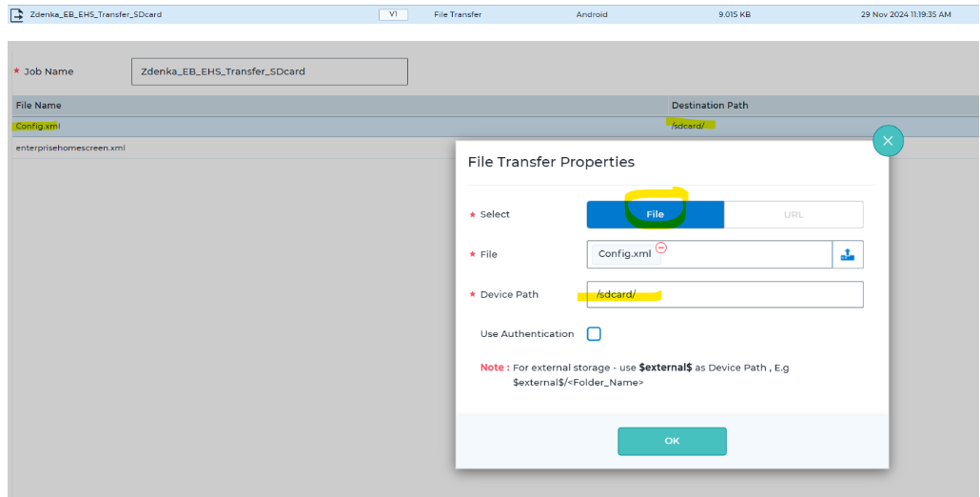Close the File Transfer Properties dialog
The height and width of the screenshot is (497, 980).
(x=888, y=141)
